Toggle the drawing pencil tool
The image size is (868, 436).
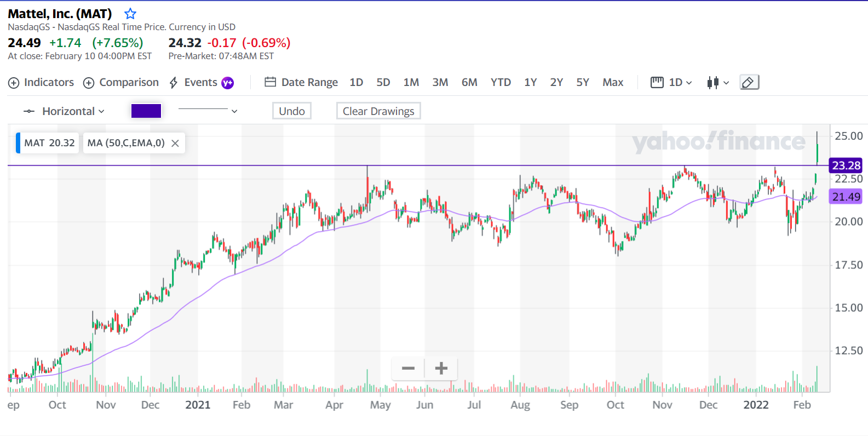749,82
